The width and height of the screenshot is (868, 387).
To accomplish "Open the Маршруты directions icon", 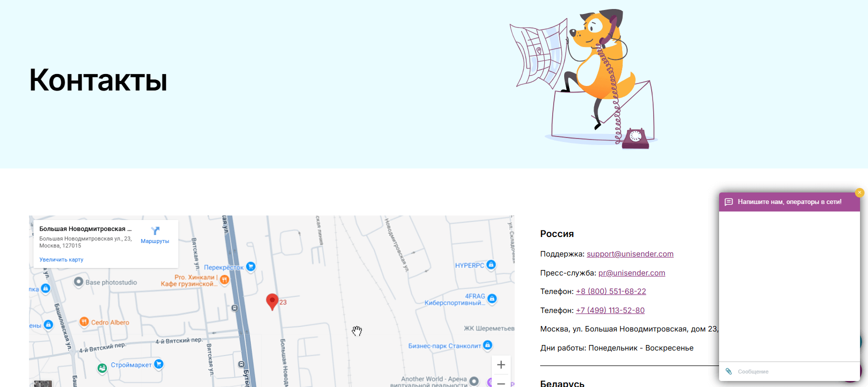I will (155, 230).
